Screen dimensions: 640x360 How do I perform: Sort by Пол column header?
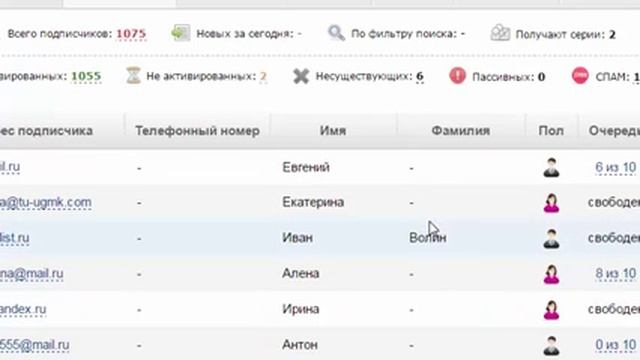click(x=551, y=131)
